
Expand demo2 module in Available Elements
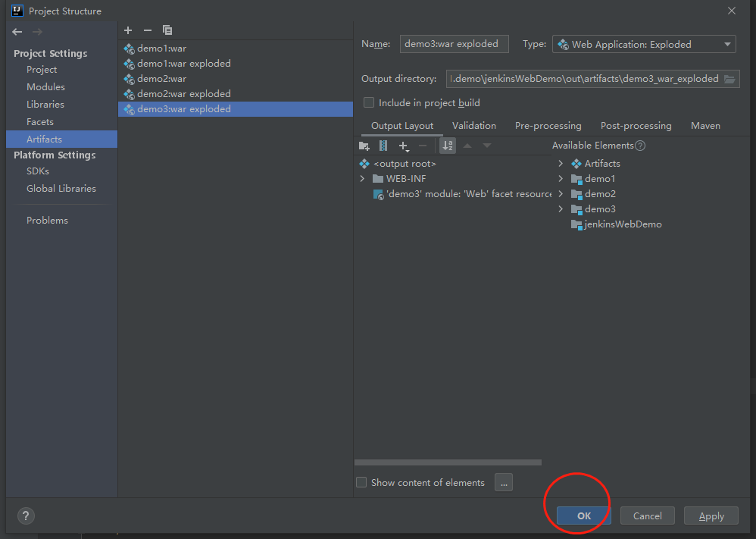561,194
